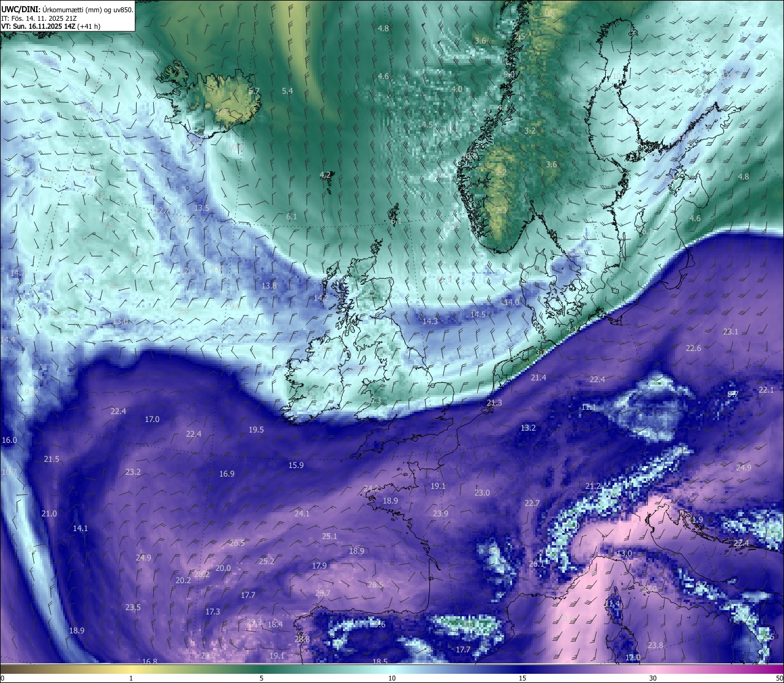Click the map value "23.5" over the Atlantic
784x683 pixels.
(x=133, y=607)
